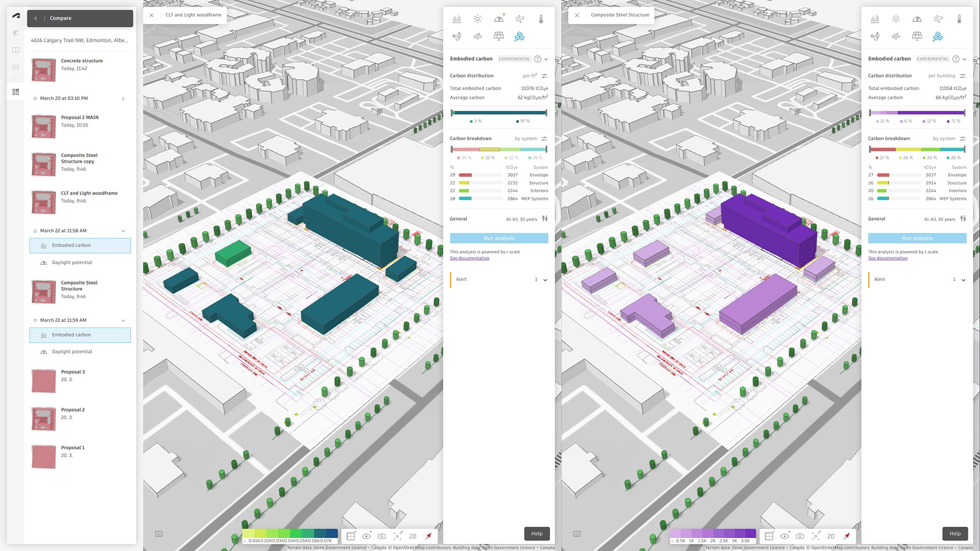Switch left viewport to 2D view
980x551 pixels.
413,536
